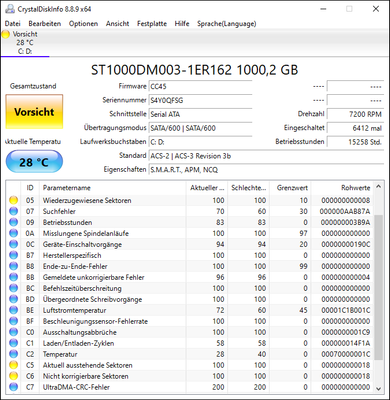Click raw value 000000014F1A for Laden/Entladen-Zyklen
390x400 pixels.
coord(346,343)
